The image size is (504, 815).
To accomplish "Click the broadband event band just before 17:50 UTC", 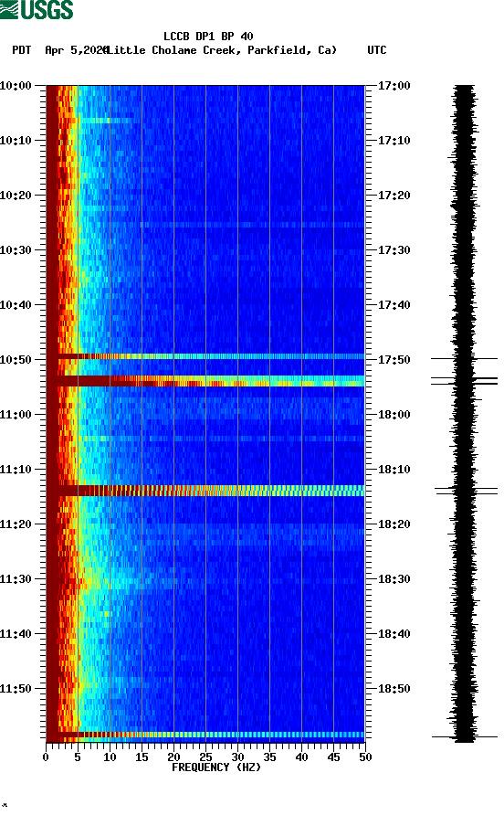I will point(205,356).
